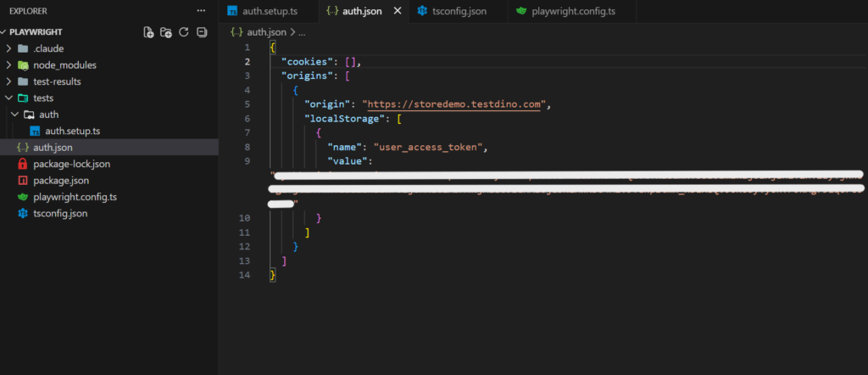Click JSON braces icon beside auth.json in tree
Screen dimensions: 868x375
[23, 148]
